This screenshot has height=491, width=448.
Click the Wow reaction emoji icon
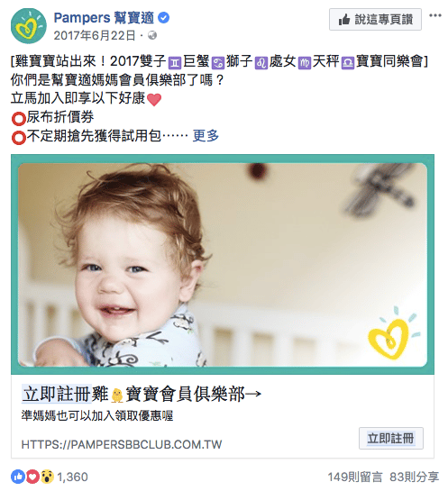[x=47, y=477]
